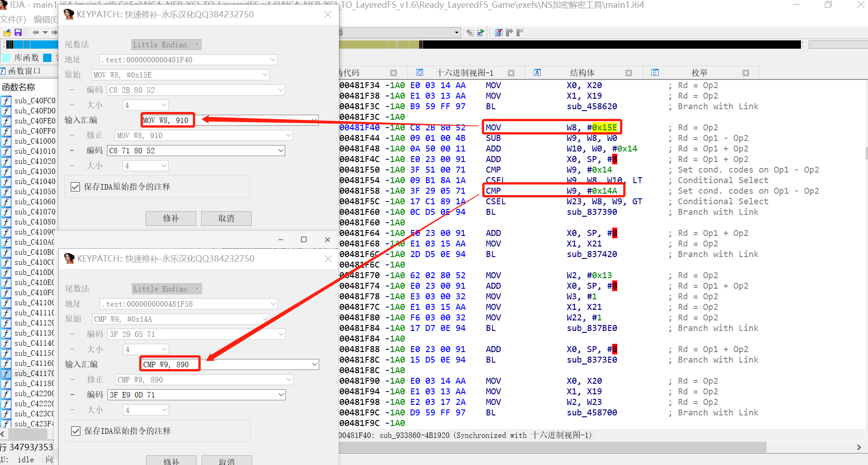Click the breakpoint list toolbar icon
The height and width of the screenshot is (465, 868).
pos(499,33)
